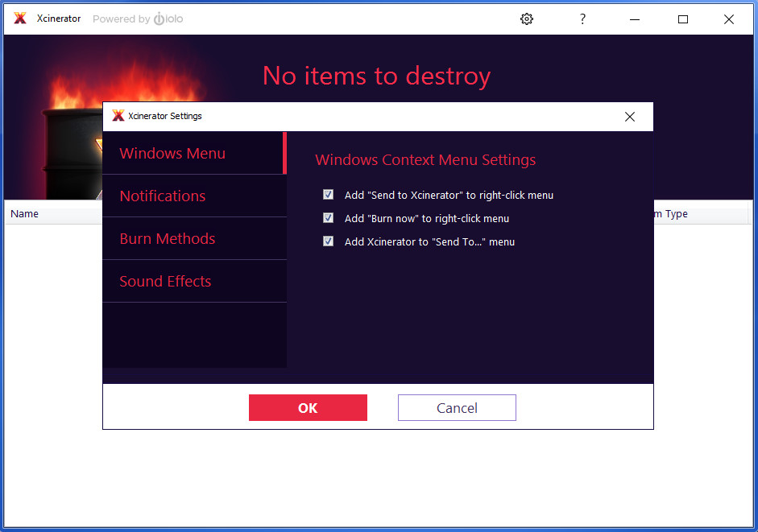Open the settings gear icon
Image resolution: width=758 pixels, height=532 pixels.
527,19
